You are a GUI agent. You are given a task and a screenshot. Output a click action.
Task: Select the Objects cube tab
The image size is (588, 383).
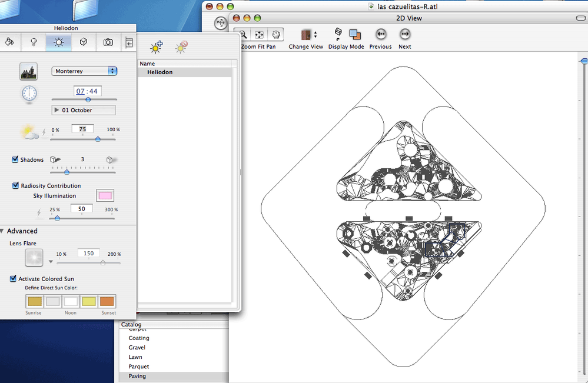pyautogui.click(x=84, y=42)
